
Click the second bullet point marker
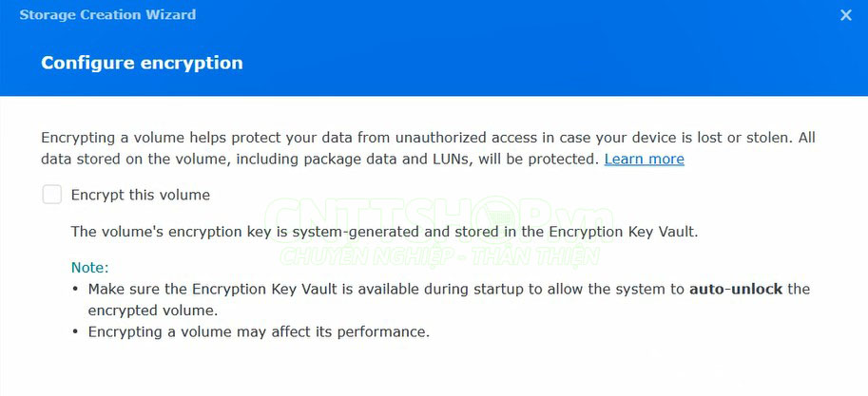coord(76,332)
